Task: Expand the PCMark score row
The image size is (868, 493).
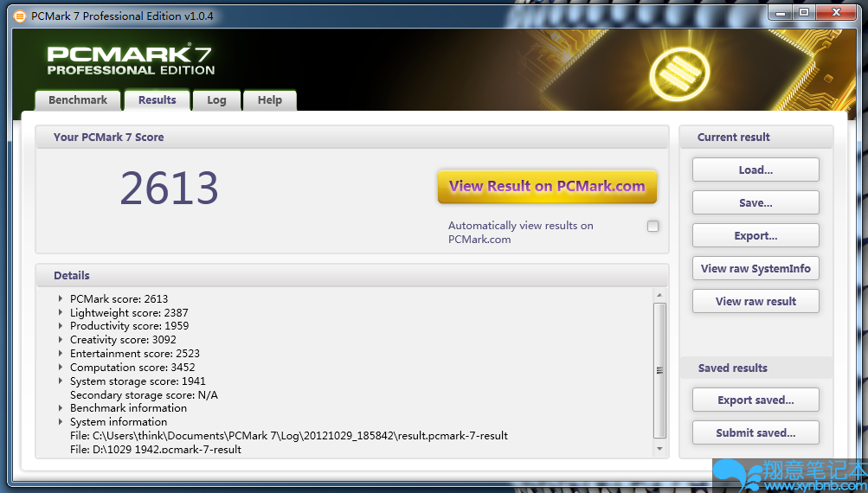Action: pyautogui.click(x=61, y=298)
